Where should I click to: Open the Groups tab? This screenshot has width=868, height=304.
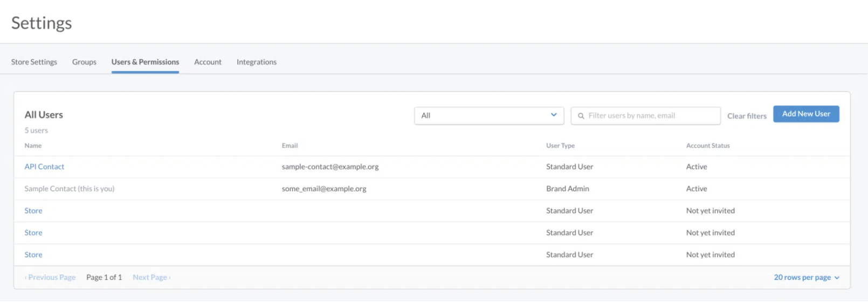84,62
